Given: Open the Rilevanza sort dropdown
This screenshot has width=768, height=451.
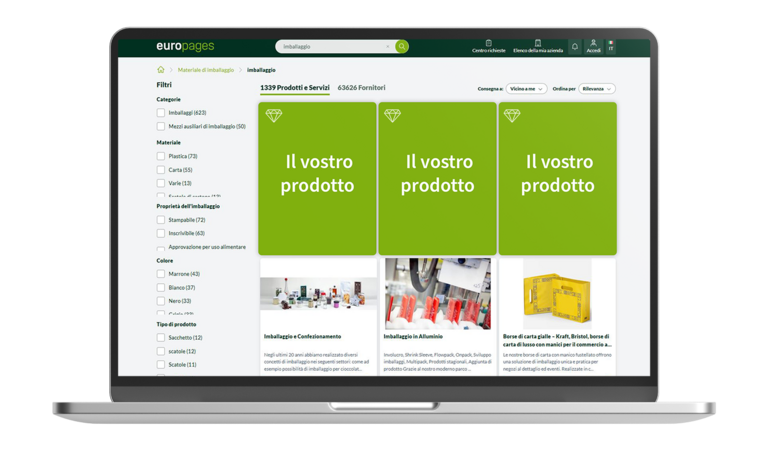Looking at the screenshot, I should click(597, 89).
